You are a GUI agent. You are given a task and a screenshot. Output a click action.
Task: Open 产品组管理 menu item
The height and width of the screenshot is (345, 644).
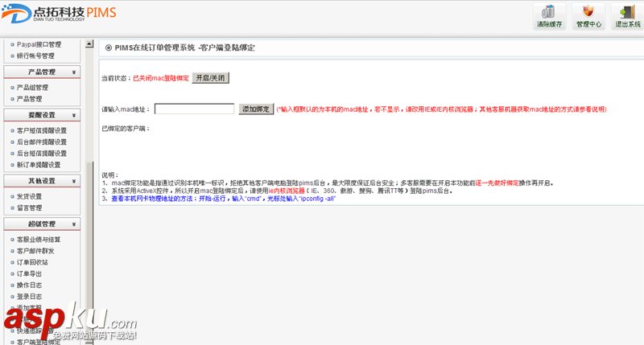point(32,88)
